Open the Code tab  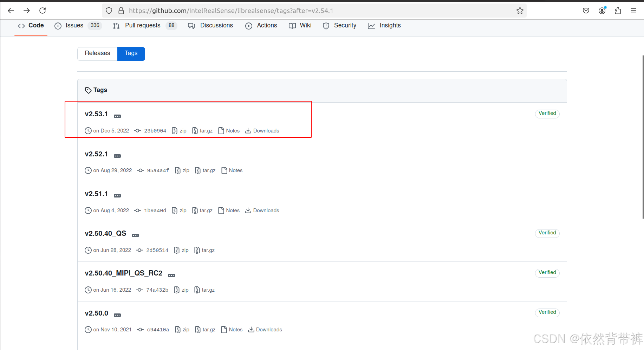pos(31,25)
